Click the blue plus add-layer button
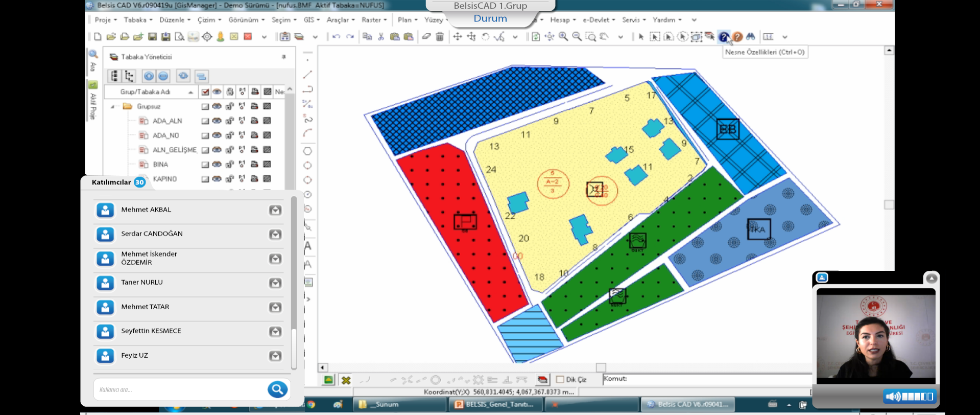Image resolution: width=980 pixels, height=415 pixels. [149, 76]
